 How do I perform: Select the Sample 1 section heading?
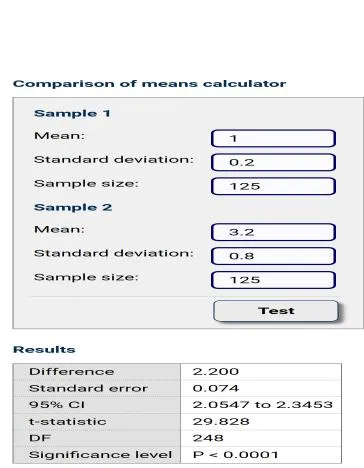click(72, 113)
